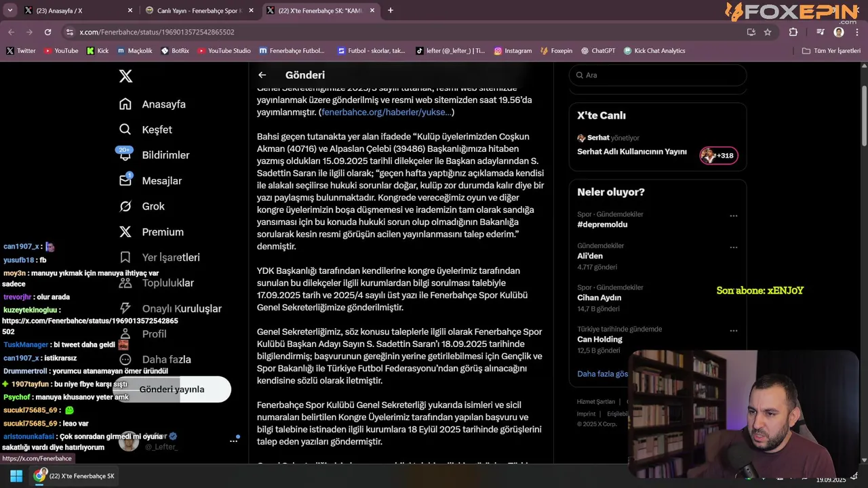Screen dimensions: 868x488
Task: Open Bildirimler bell icon with 20+ badge
Action: coord(125,155)
